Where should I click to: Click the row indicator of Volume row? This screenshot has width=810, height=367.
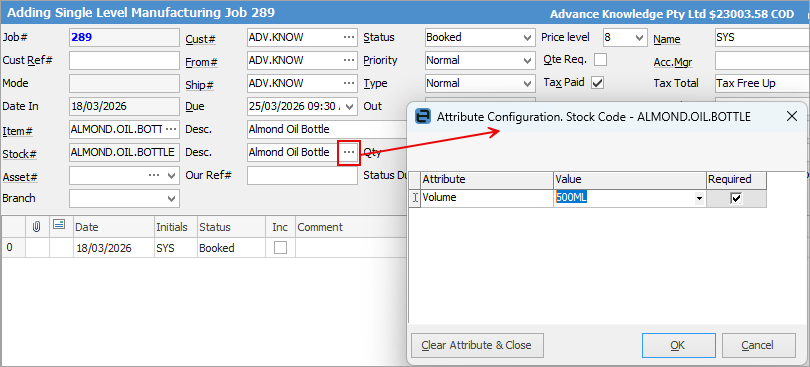pos(414,197)
